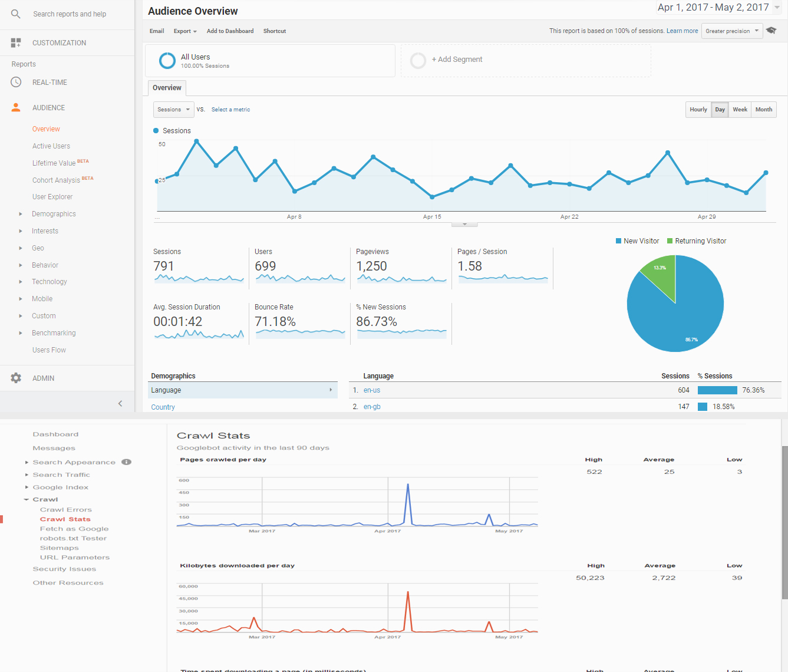Open Cohort Analysis report
788x672 pixels.
56,180
